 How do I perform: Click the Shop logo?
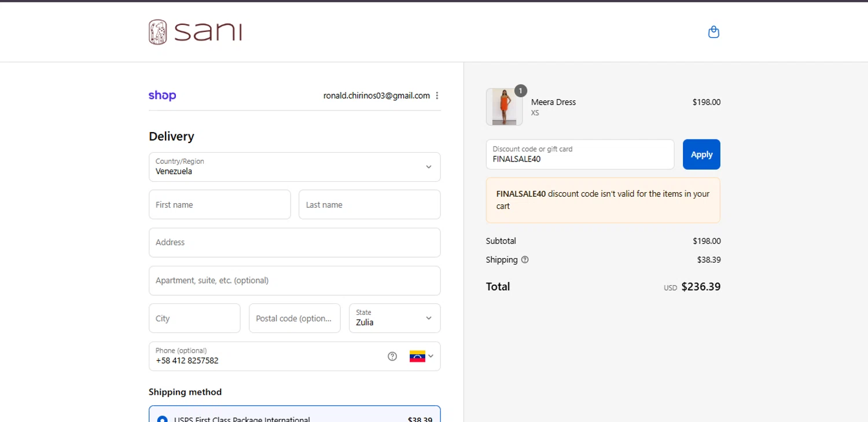click(162, 96)
